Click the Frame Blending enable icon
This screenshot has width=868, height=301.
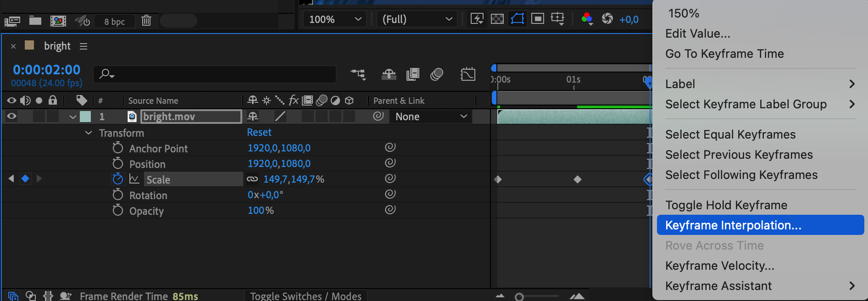[x=412, y=74]
